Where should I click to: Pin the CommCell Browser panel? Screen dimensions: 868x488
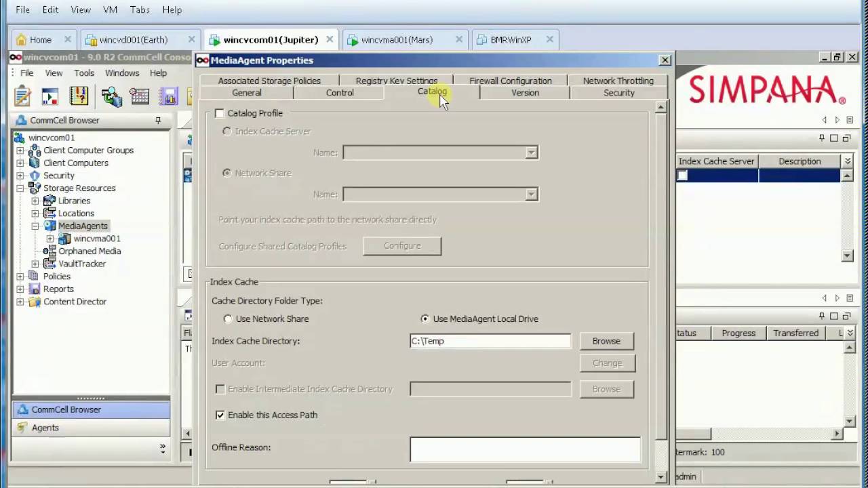[158, 121]
